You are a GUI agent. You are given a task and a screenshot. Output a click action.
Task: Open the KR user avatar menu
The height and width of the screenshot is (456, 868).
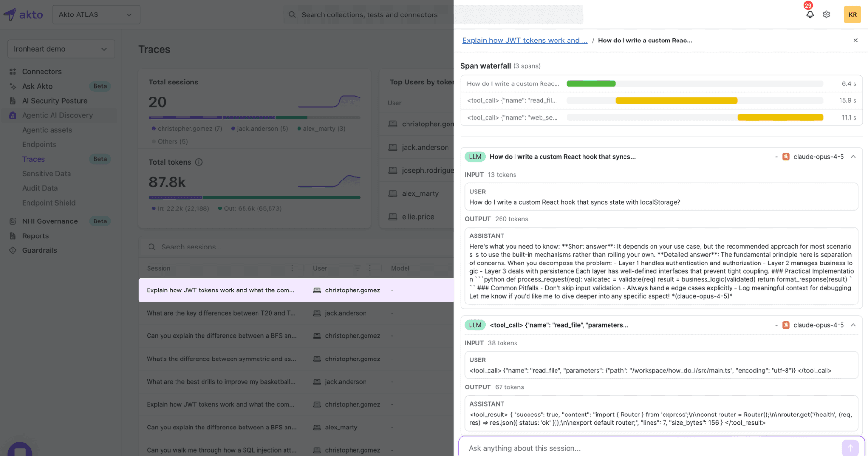click(852, 14)
